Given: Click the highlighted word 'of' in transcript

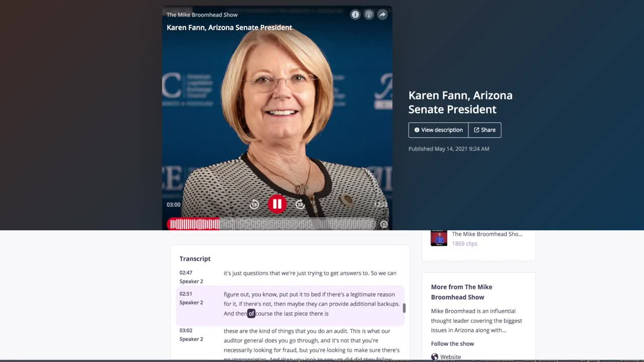Looking at the screenshot, I should pyautogui.click(x=251, y=313).
